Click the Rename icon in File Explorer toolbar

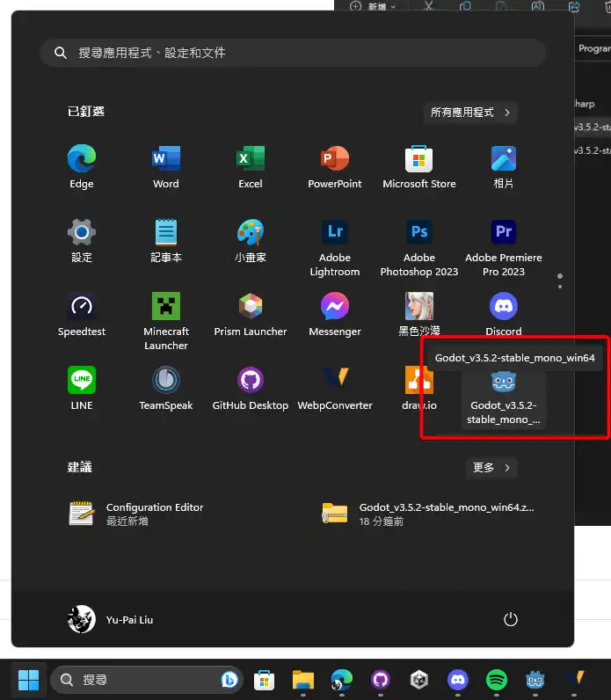click(x=538, y=5)
